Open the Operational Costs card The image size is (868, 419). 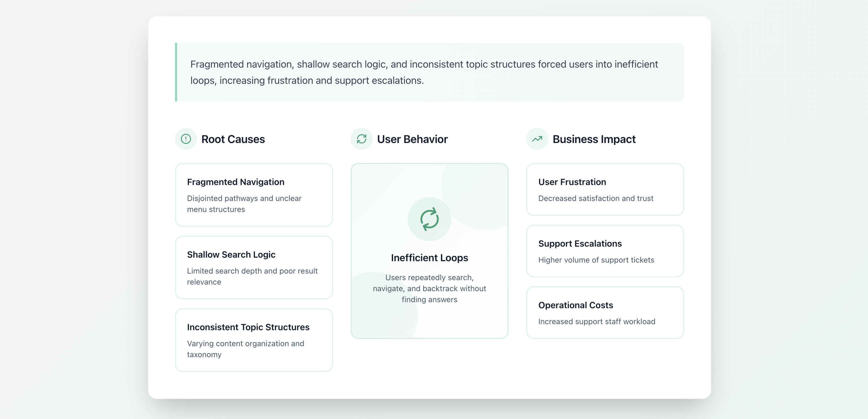point(605,312)
